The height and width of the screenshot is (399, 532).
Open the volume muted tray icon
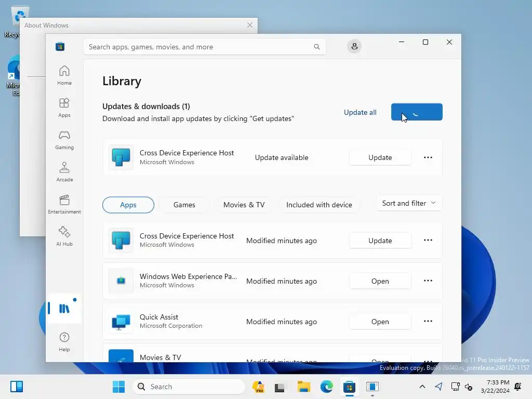(x=469, y=387)
